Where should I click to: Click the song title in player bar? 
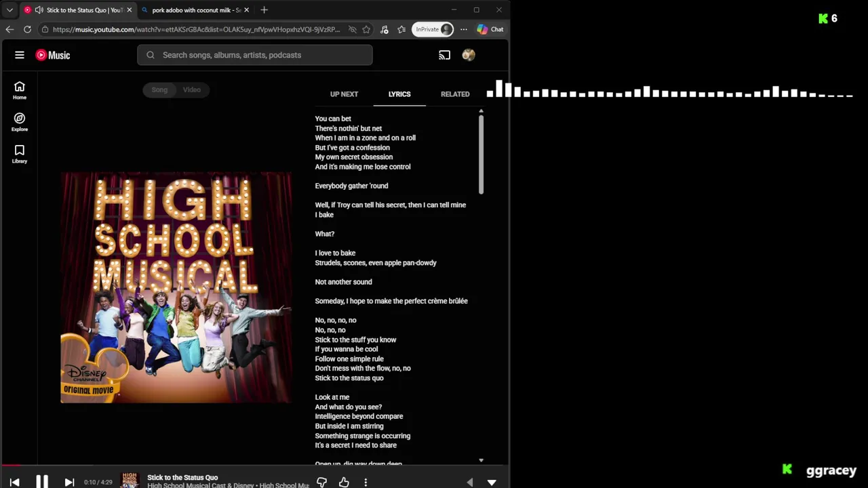point(182,477)
